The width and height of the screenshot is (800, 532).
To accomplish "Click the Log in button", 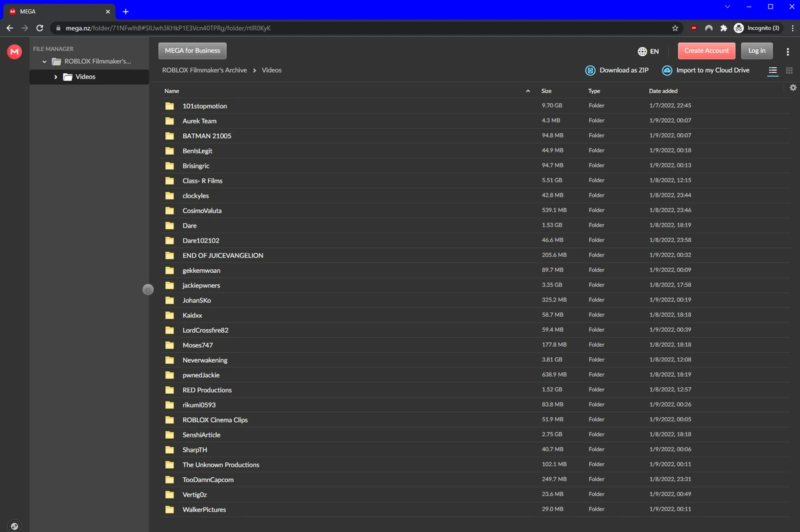I will point(757,51).
